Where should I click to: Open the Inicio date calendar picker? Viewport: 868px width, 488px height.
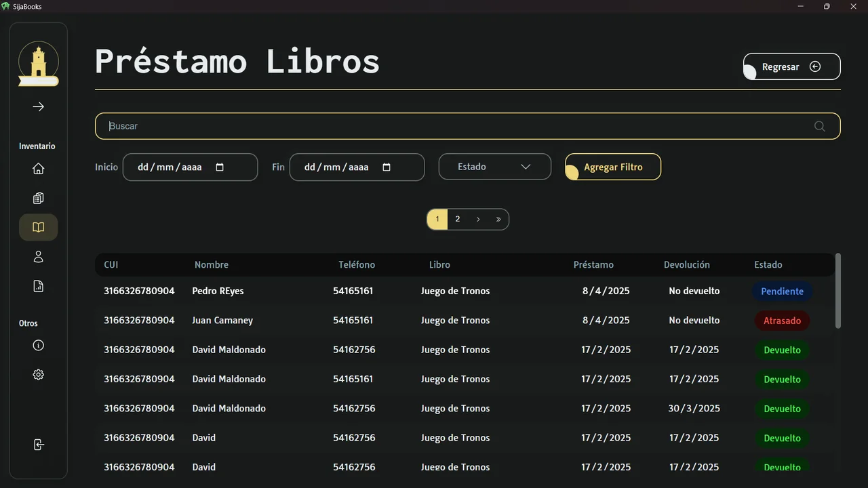coord(220,167)
